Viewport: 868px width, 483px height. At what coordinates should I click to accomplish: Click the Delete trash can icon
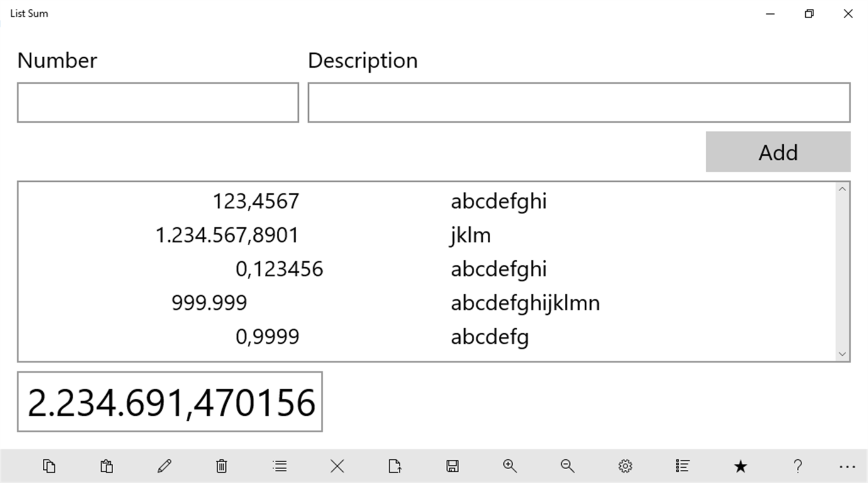(x=221, y=466)
